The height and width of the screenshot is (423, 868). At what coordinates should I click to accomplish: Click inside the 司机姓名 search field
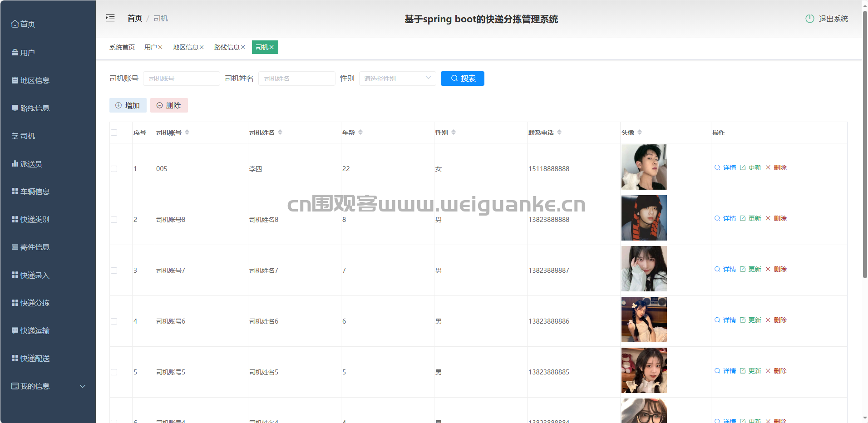[296, 79]
